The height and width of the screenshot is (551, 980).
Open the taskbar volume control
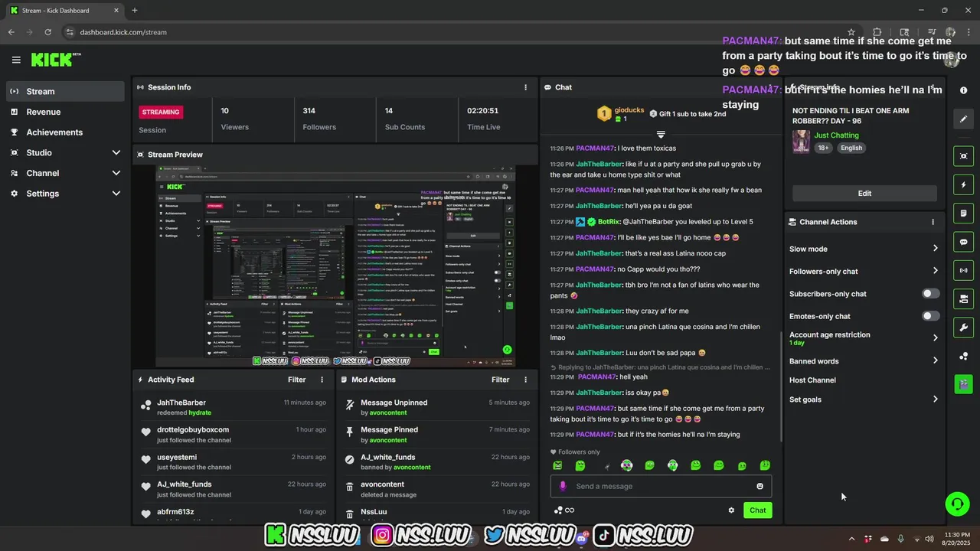coord(929,539)
